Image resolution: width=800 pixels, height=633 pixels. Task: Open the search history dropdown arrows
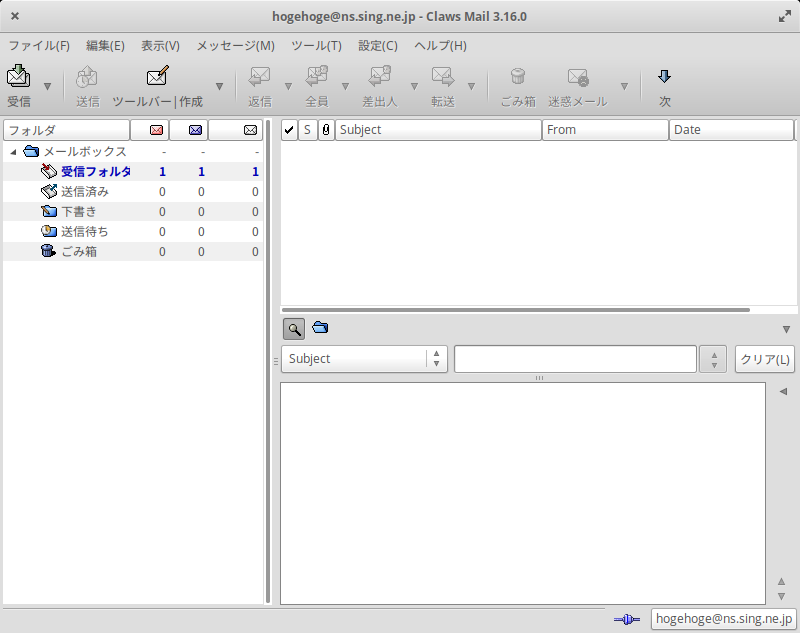click(713, 359)
